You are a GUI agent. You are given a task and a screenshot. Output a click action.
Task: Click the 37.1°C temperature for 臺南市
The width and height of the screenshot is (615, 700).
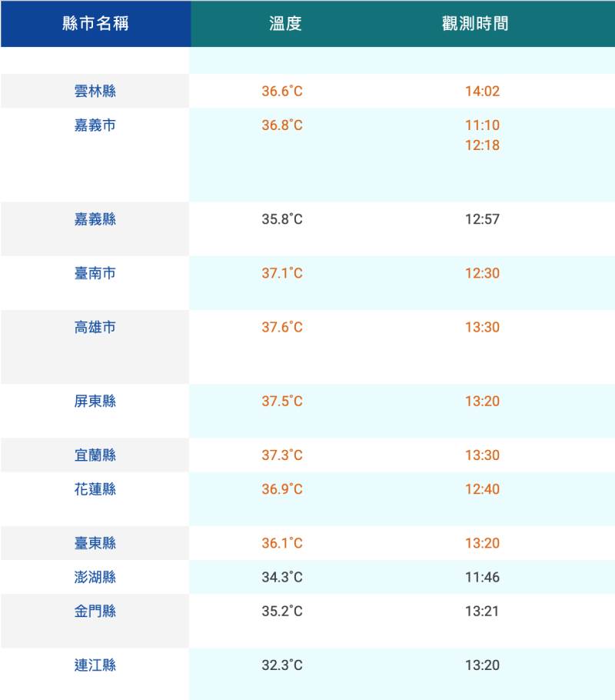click(282, 273)
